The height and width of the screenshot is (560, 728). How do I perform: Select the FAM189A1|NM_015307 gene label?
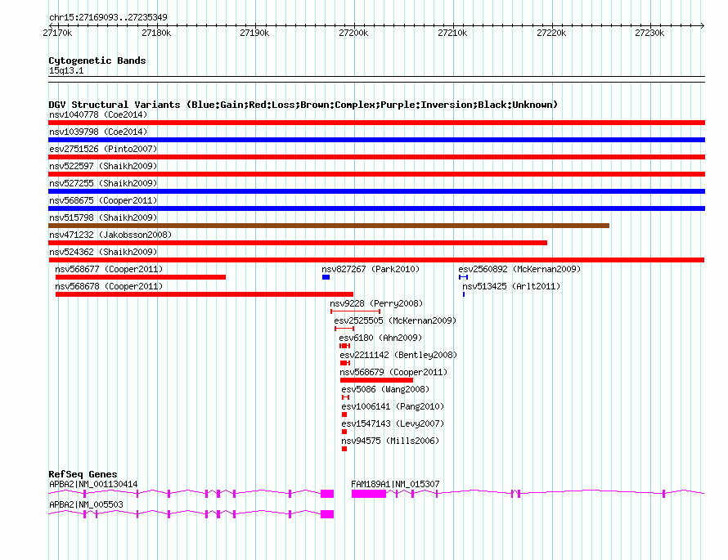tap(395, 484)
